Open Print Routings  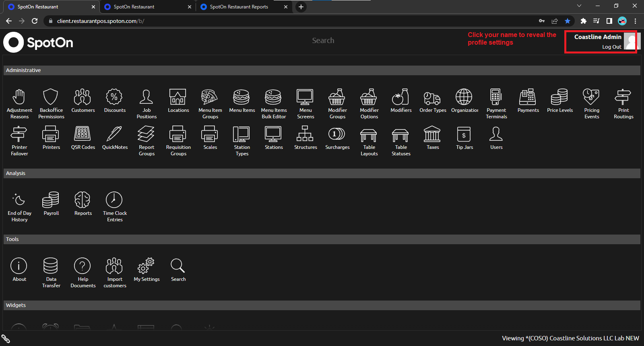(x=623, y=104)
